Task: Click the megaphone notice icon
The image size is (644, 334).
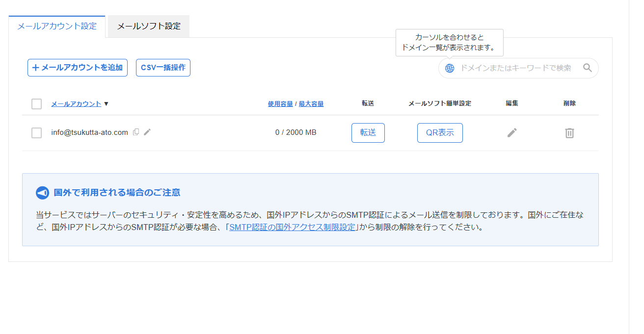Action: [x=43, y=193]
